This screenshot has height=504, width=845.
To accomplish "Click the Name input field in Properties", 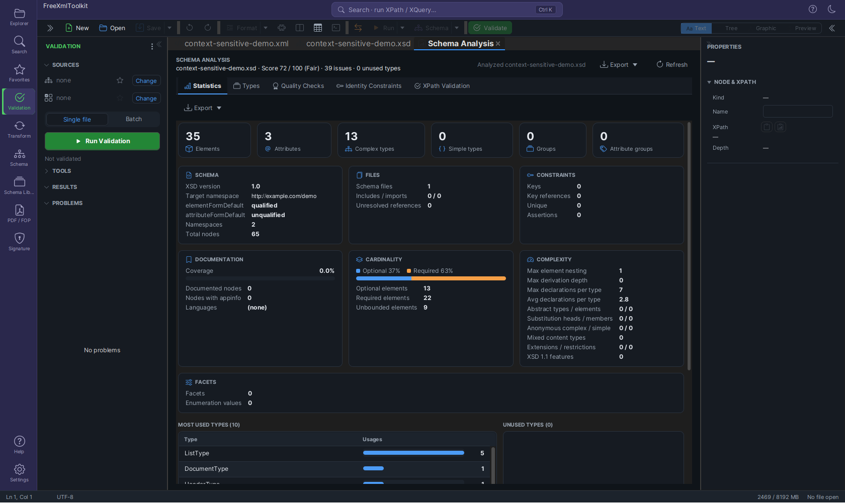I will tap(798, 112).
